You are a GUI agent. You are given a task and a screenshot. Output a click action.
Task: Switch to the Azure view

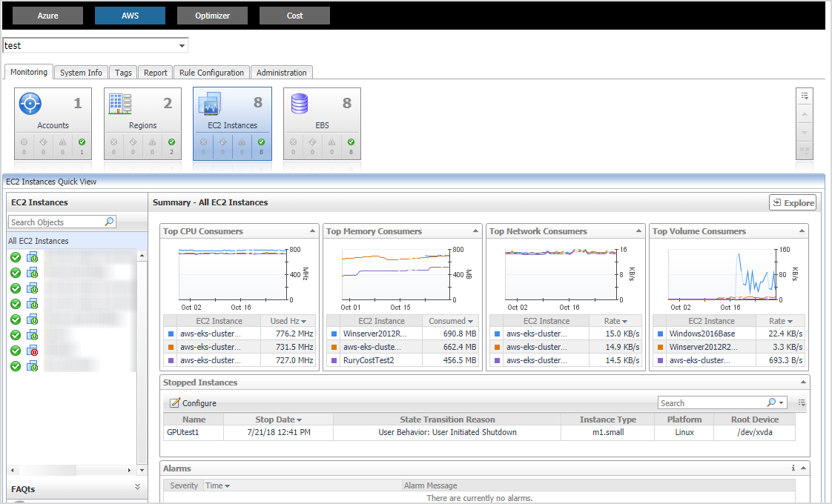coord(47,16)
